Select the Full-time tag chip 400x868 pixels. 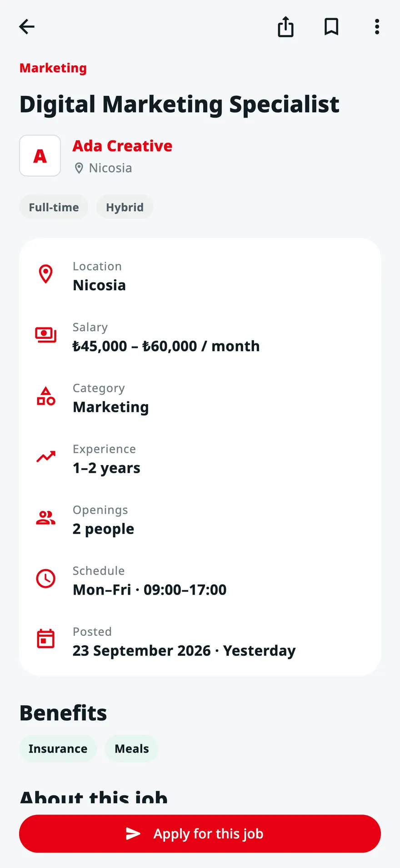54,207
